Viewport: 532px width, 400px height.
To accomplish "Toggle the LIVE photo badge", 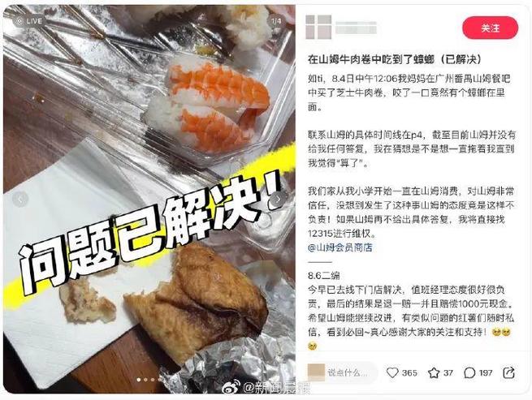I will [x=30, y=21].
